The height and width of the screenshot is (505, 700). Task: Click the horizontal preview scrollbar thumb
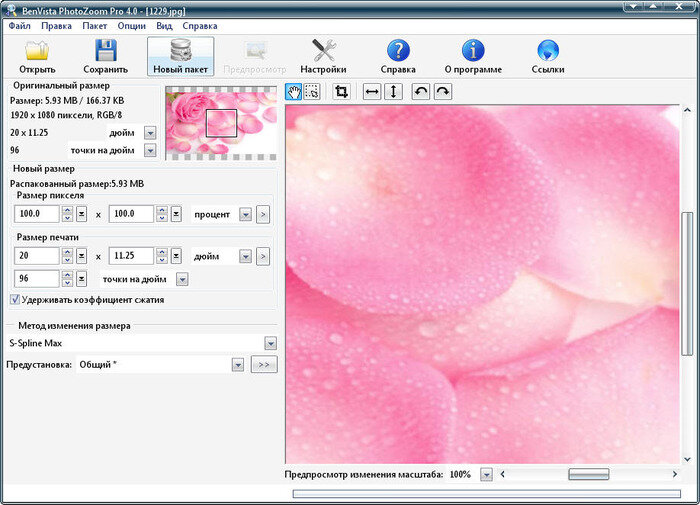coord(589,474)
